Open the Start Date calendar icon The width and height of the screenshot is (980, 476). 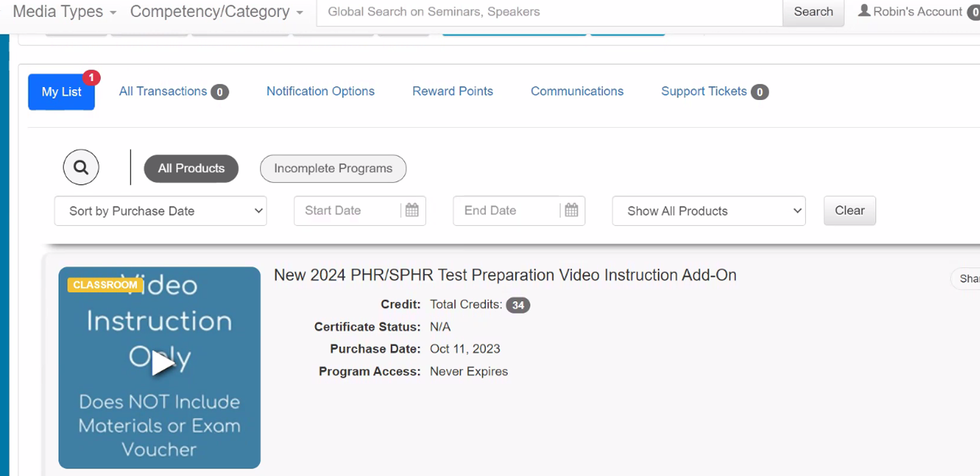[412, 211]
